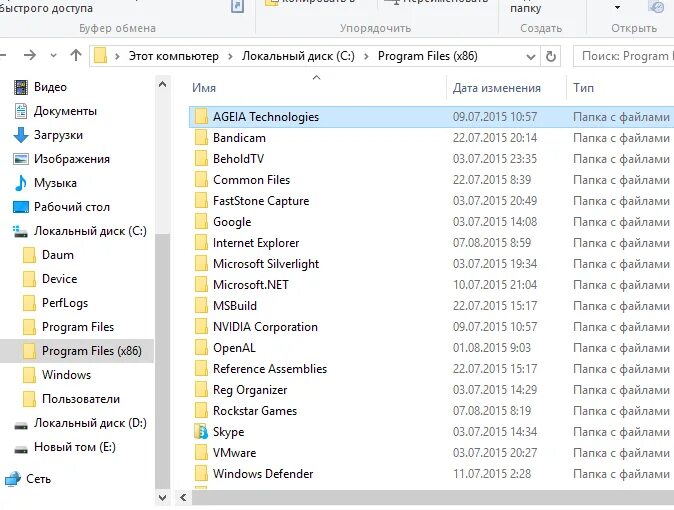Image resolution: width=674 pixels, height=510 pixels.
Task: Select Пользователи folder in sidebar tree
Action: point(71,399)
